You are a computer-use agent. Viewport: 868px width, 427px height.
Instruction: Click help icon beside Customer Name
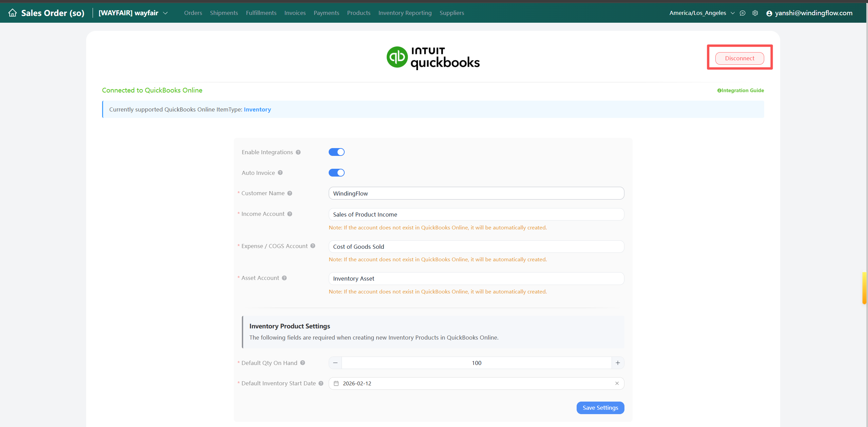click(x=290, y=193)
